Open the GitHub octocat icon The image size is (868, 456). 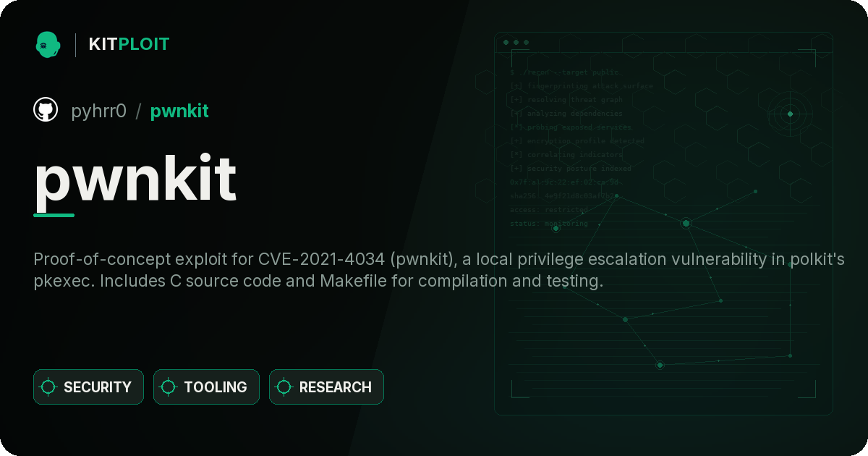click(x=46, y=110)
